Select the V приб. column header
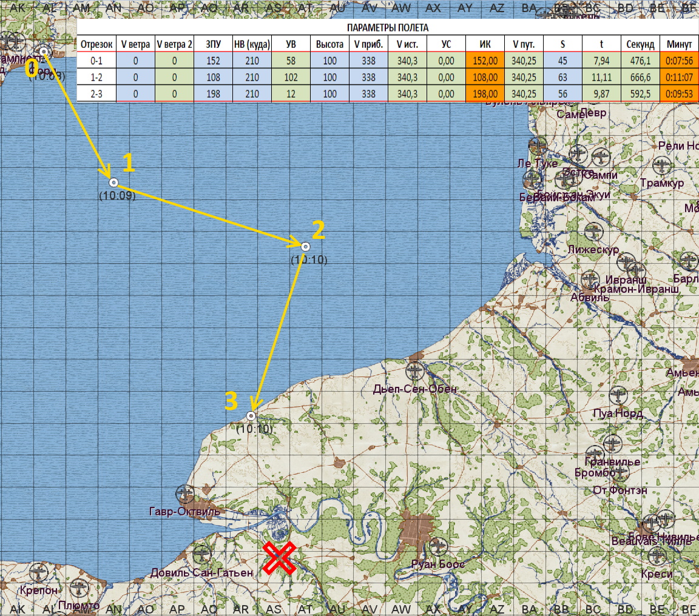Screen dimensions: 699x616 click(x=368, y=44)
